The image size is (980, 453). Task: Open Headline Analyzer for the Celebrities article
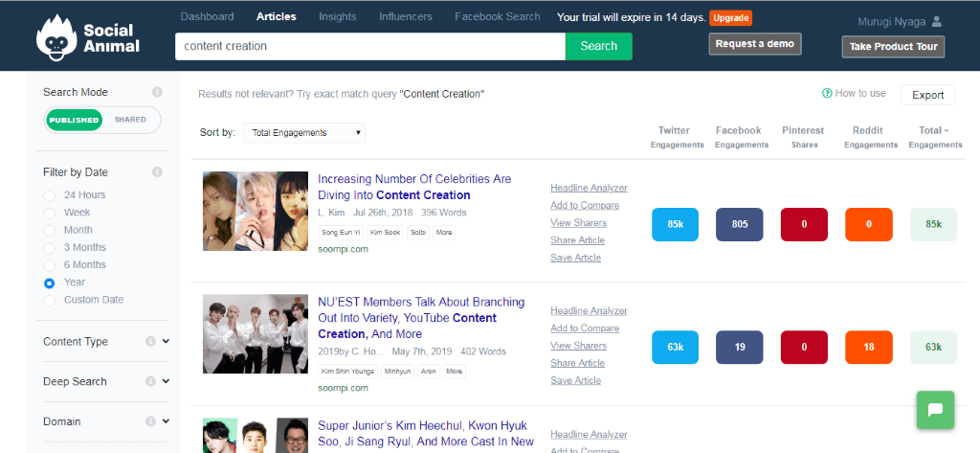tap(589, 188)
